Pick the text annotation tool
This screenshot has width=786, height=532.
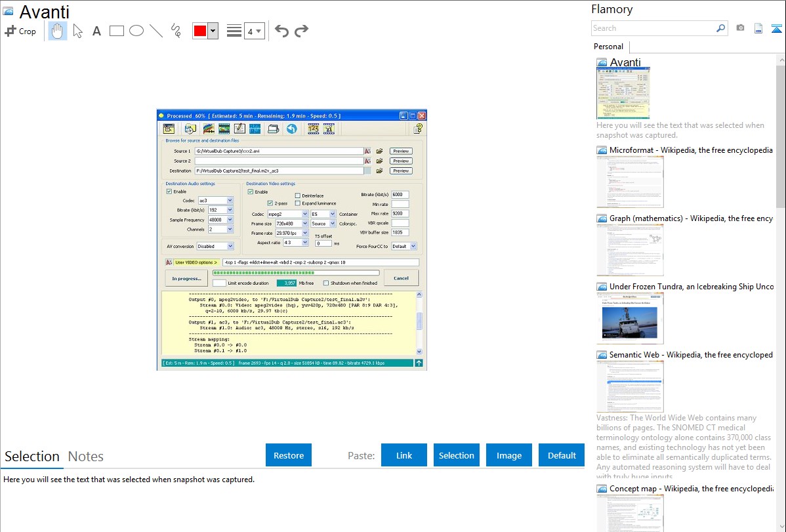coord(96,31)
